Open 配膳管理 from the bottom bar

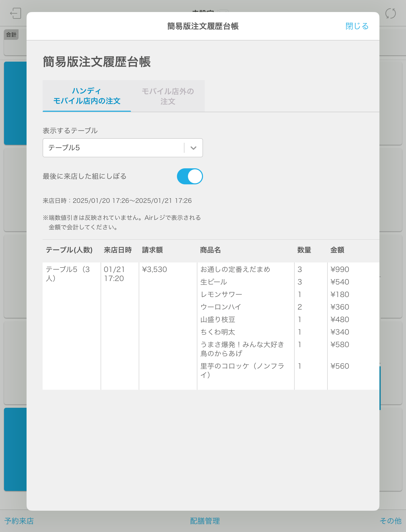pos(205,521)
